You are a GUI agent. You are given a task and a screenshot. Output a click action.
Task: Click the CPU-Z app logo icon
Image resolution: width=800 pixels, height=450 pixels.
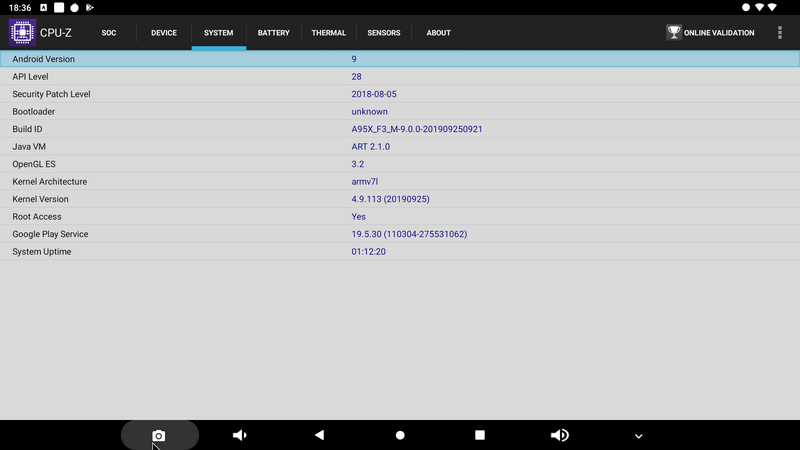[22, 33]
